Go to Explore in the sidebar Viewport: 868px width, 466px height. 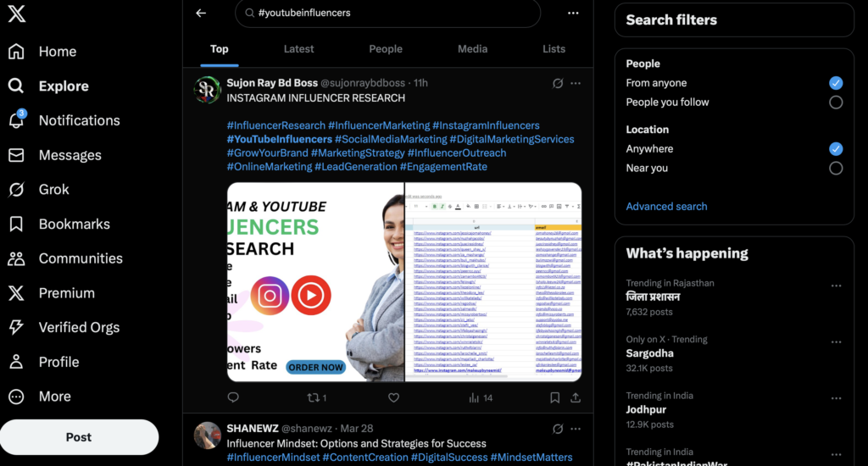pyautogui.click(x=48, y=86)
